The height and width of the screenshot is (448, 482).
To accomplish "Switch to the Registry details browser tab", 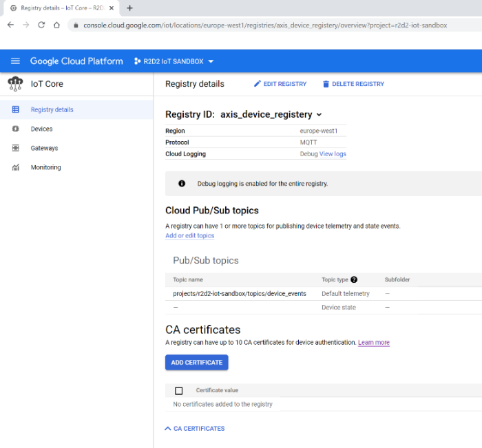I will (61, 8).
